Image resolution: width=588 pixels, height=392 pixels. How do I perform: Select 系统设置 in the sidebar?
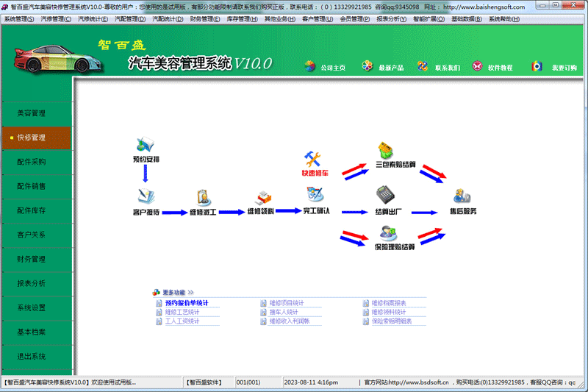[x=37, y=307]
